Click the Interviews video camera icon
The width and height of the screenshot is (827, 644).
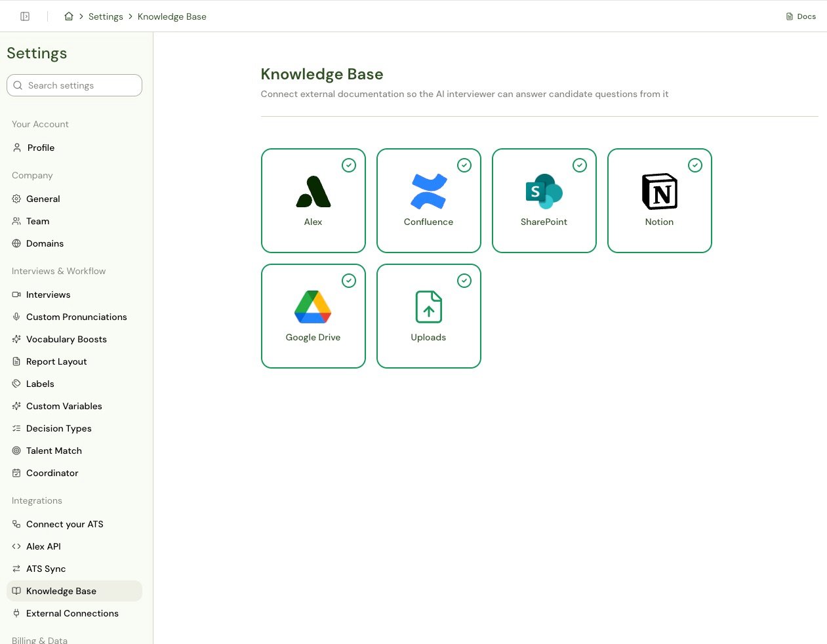point(16,294)
